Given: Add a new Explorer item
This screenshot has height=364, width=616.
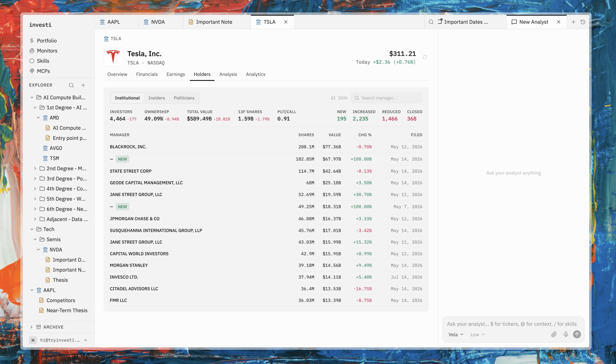Looking at the screenshot, I should pyautogui.click(x=83, y=85).
